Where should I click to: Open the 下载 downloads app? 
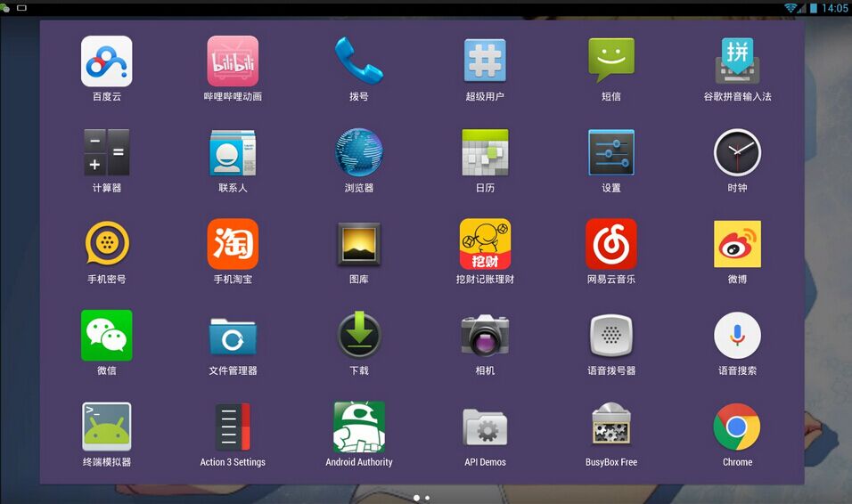pos(358,334)
